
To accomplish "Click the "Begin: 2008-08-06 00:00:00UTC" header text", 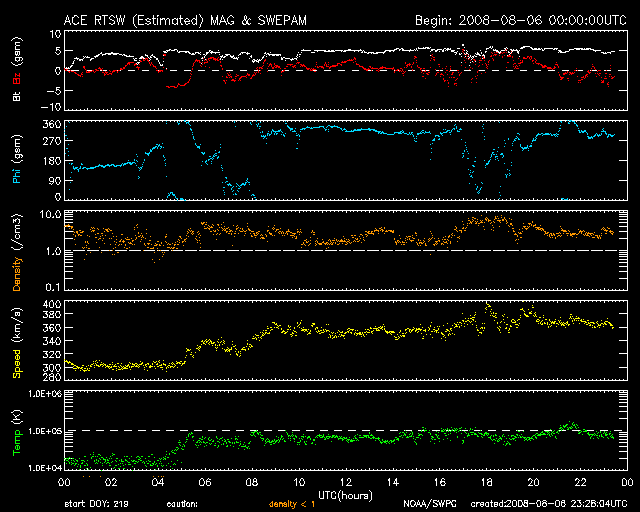I will coord(521,20).
